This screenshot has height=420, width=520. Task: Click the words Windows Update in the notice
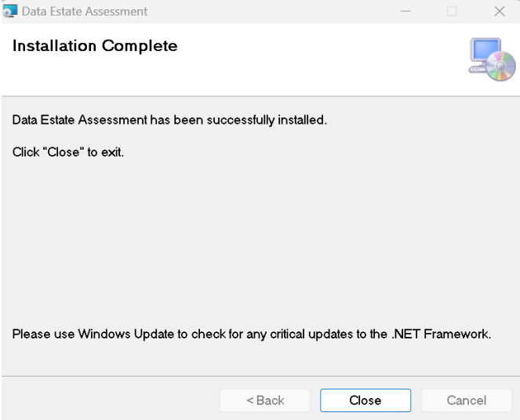[x=126, y=334]
